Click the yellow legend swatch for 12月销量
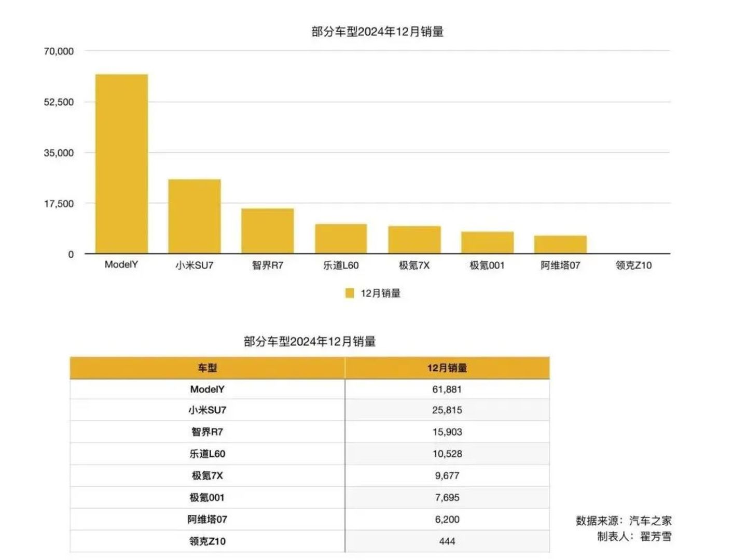This screenshot has width=747, height=560. coord(350,293)
